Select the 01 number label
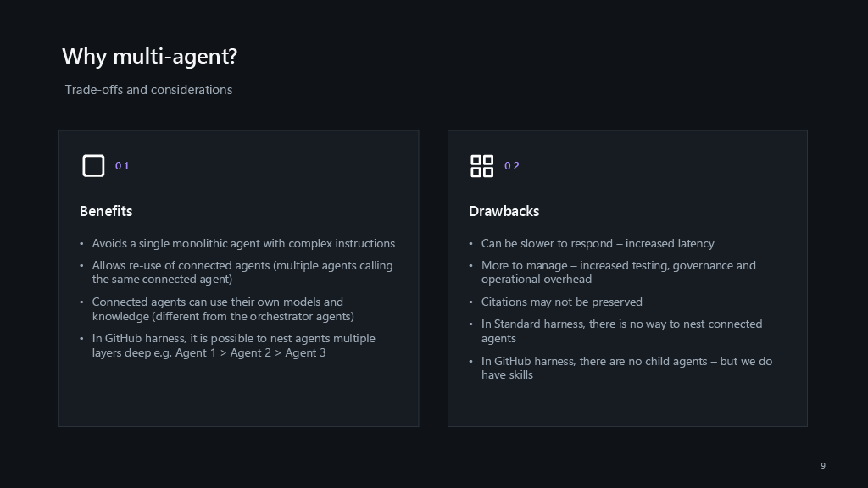This screenshot has height=488, width=868. 122,166
